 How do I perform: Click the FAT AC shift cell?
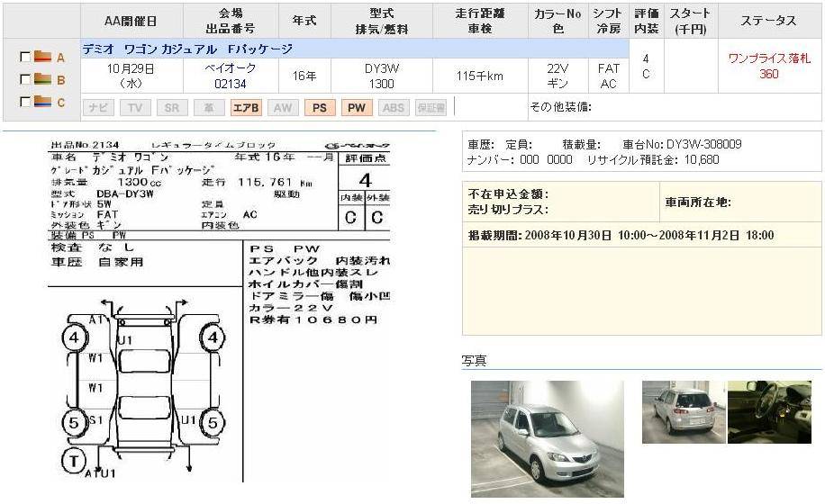point(608,76)
